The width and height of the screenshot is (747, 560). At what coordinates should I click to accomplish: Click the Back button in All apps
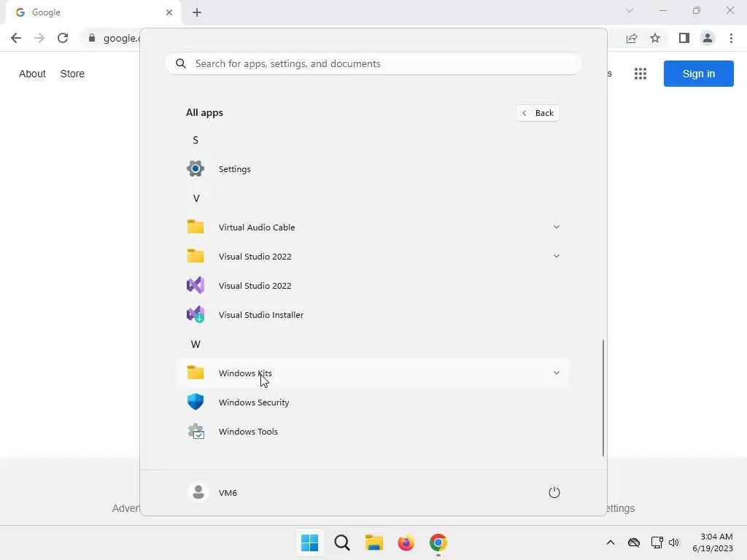pyautogui.click(x=538, y=113)
